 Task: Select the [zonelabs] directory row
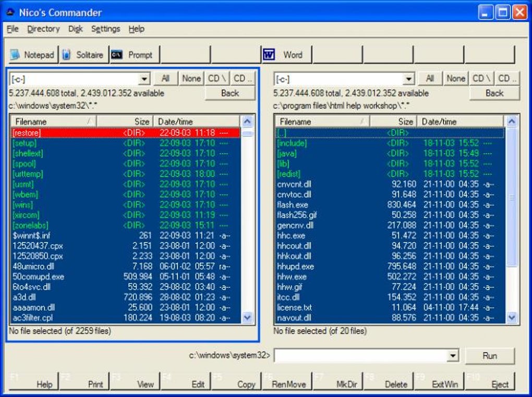coord(126,225)
